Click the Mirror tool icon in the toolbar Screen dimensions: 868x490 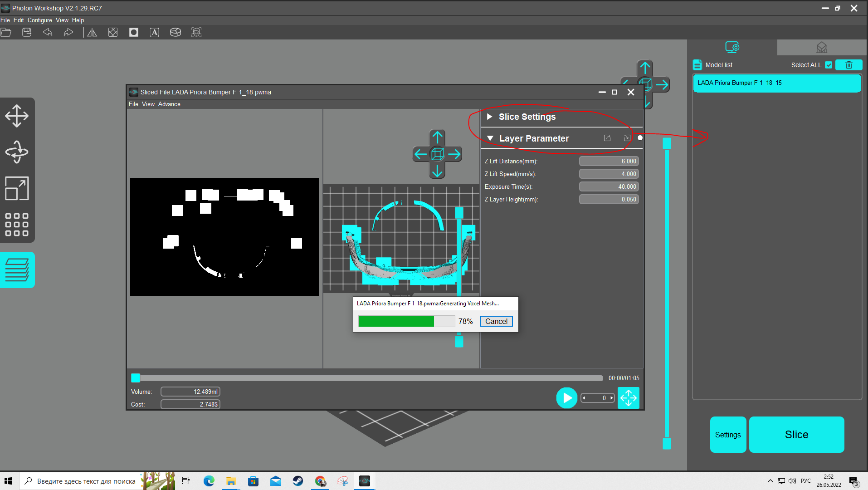pos(92,32)
